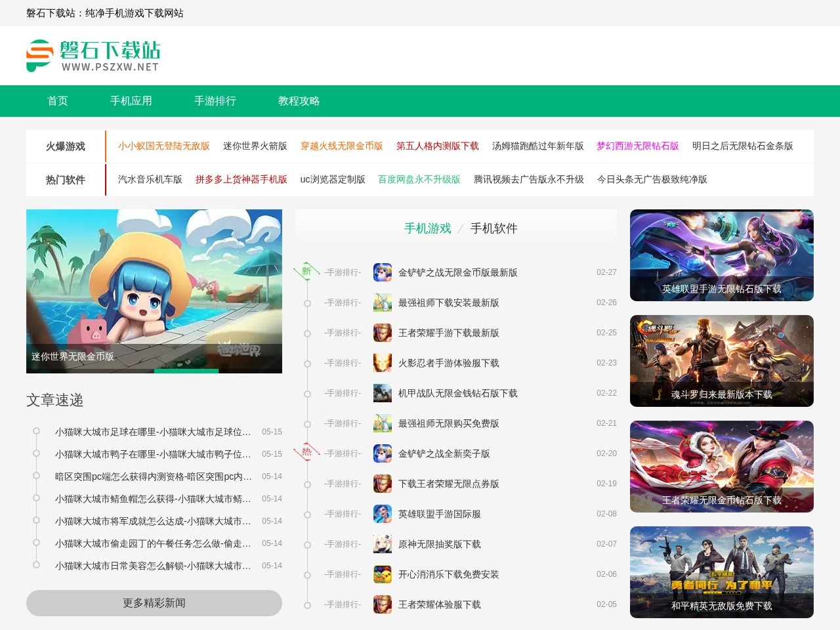
Task: Click the 更多精彩新闻 button
Action: pyautogui.click(x=154, y=603)
